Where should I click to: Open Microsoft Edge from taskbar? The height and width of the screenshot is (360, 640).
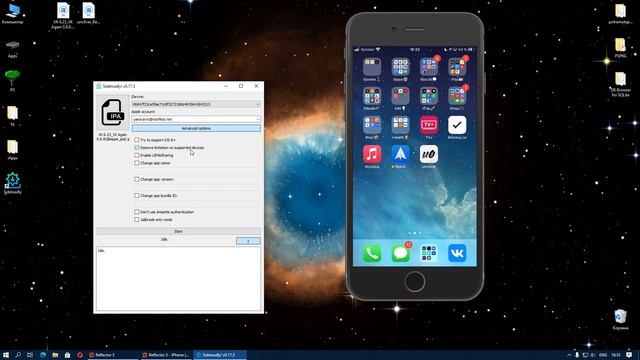43,355
